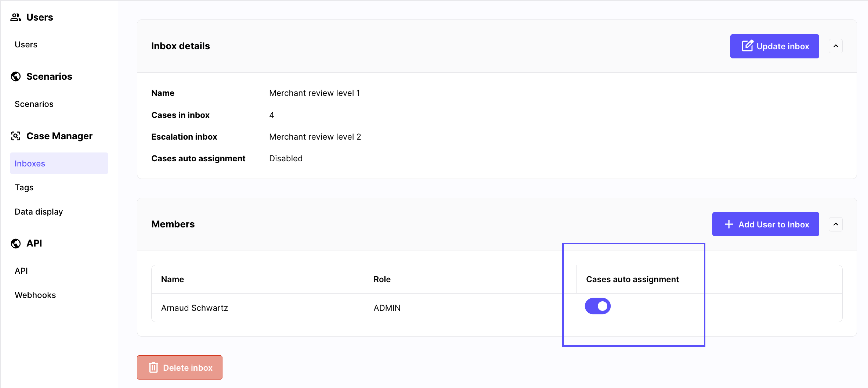The image size is (868, 388).
Task: Click the Users group icon in sidebar
Action: click(16, 17)
